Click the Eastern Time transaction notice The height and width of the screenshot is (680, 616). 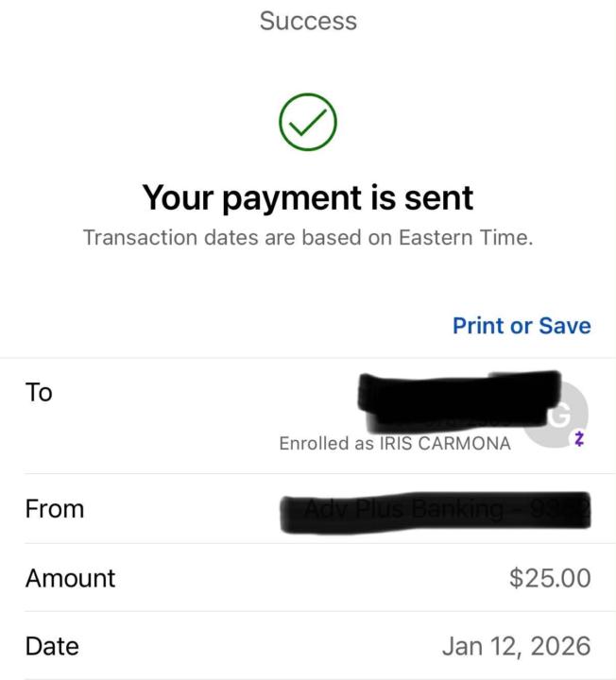(x=308, y=237)
